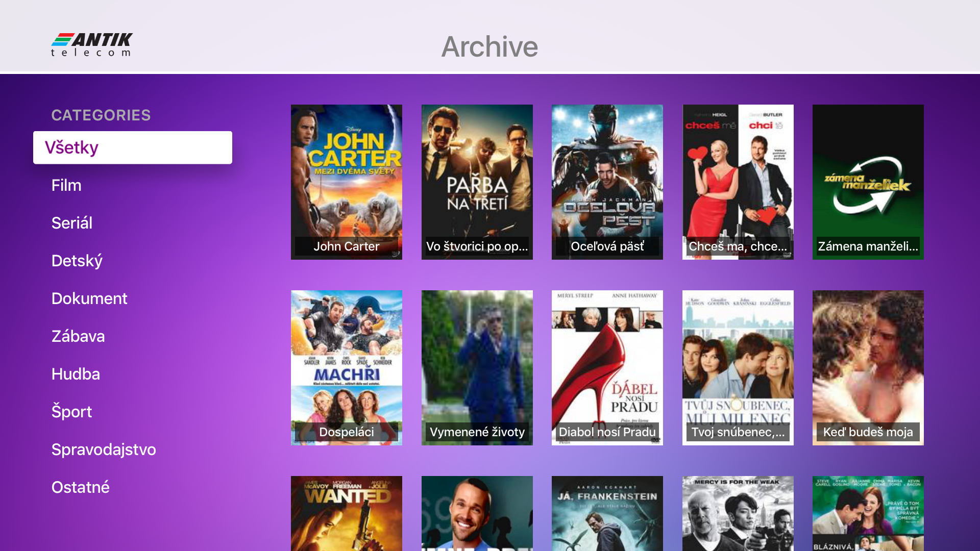Click the Archive page title
Image resolution: width=980 pixels, height=551 pixels.
click(x=489, y=46)
